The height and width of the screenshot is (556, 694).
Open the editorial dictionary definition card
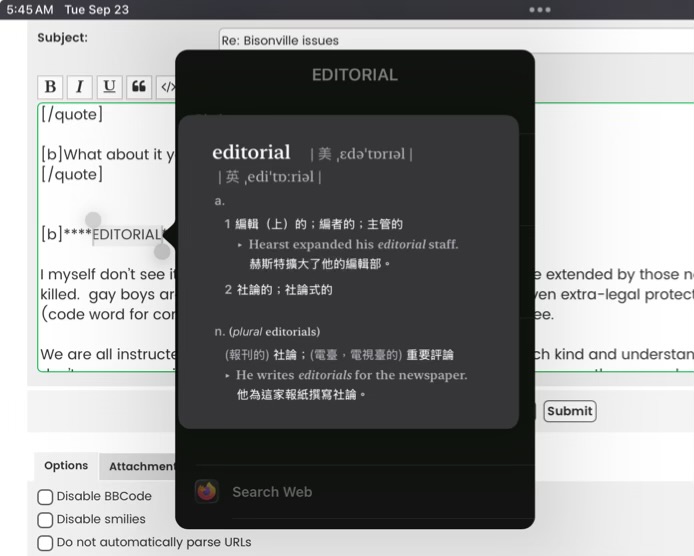pos(348,272)
